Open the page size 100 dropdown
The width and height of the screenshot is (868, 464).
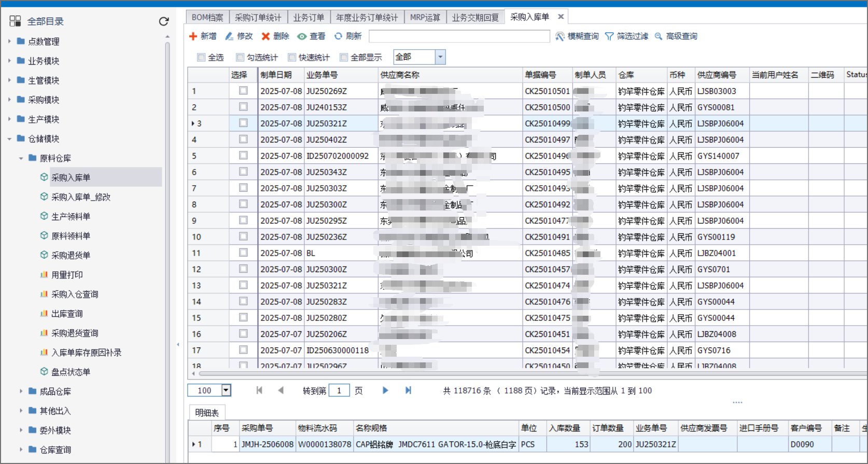tap(226, 390)
